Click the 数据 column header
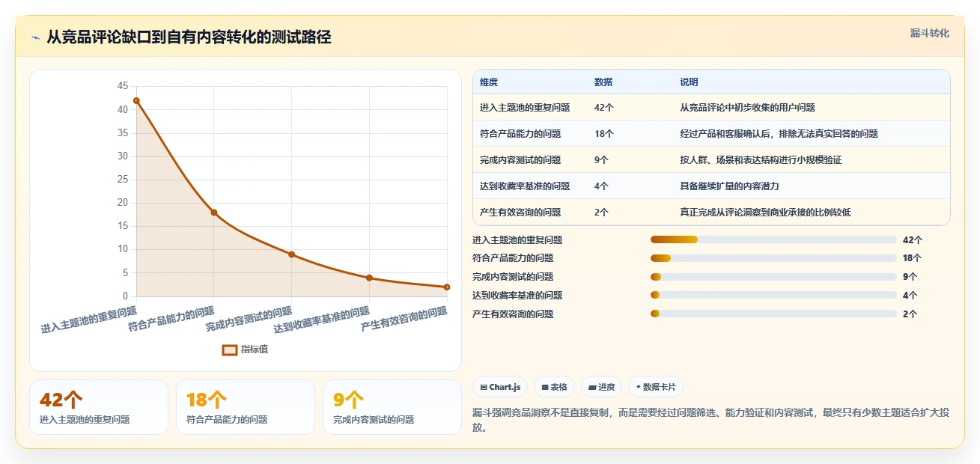The image size is (980, 464). coord(603,82)
